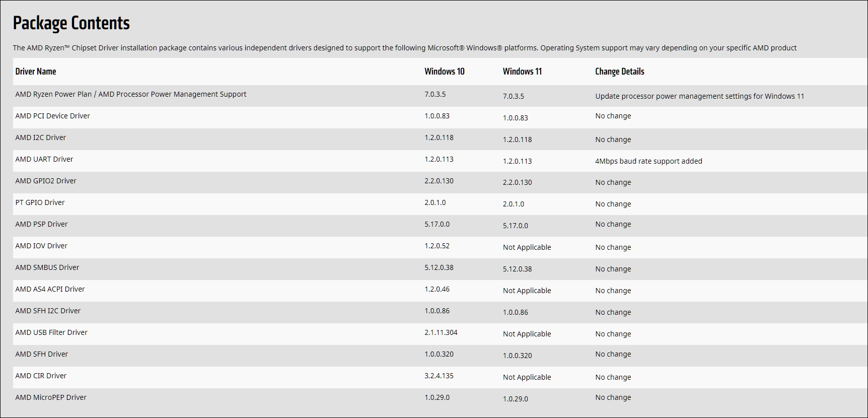
Task: Click the 'Windows 11' column header
Action: pos(522,72)
